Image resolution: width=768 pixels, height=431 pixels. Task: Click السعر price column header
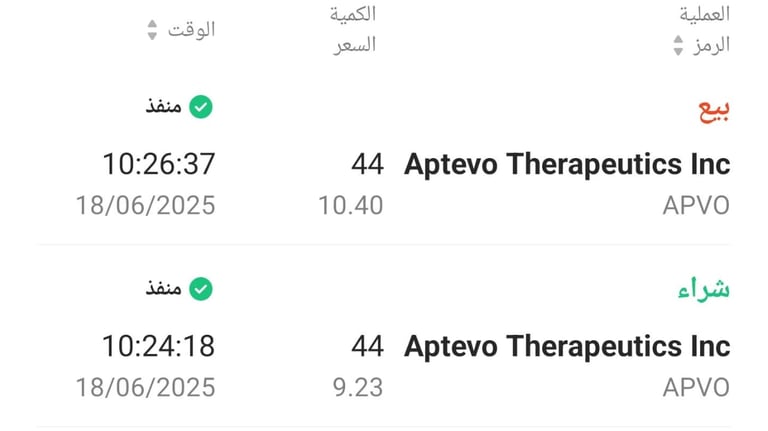pyautogui.click(x=355, y=46)
